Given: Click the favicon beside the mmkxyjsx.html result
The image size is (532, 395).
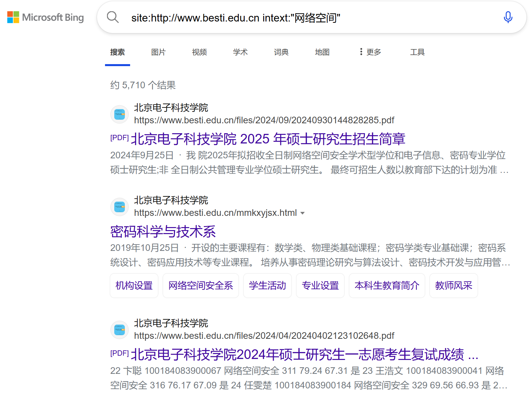Looking at the screenshot, I should pos(119,207).
